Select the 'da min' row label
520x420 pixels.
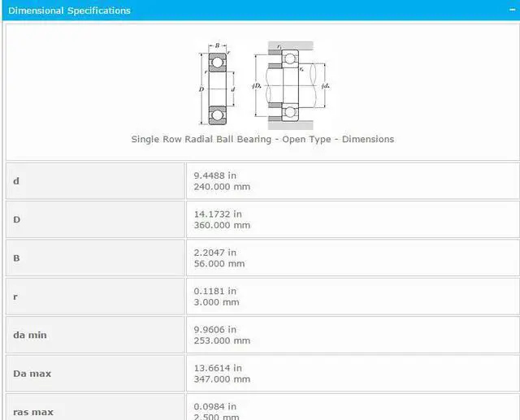tap(30, 335)
